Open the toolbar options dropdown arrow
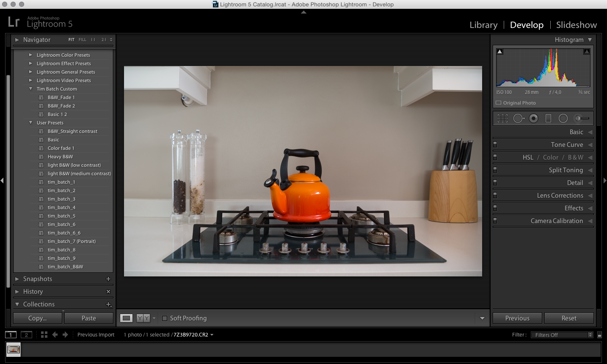The width and height of the screenshot is (607, 364). (482, 318)
